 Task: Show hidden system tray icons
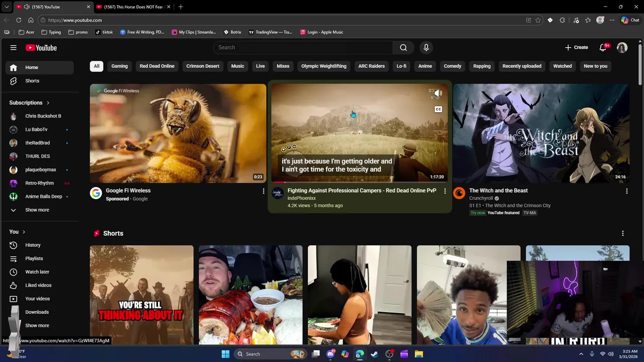(x=581, y=354)
